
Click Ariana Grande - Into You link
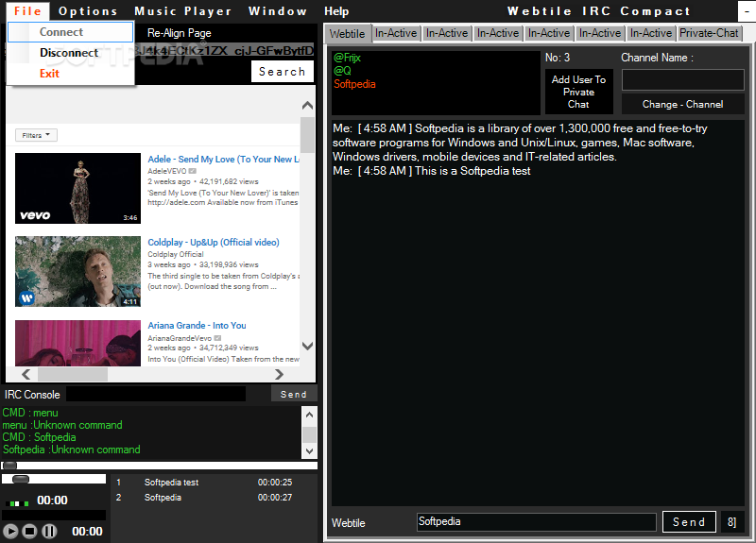[x=197, y=326]
